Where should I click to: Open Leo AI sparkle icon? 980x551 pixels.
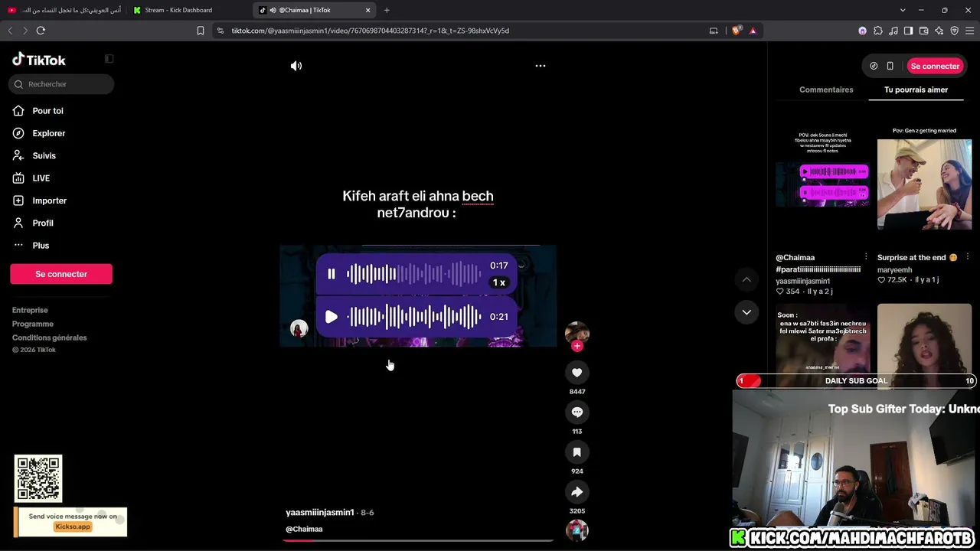click(x=939, y=31)
